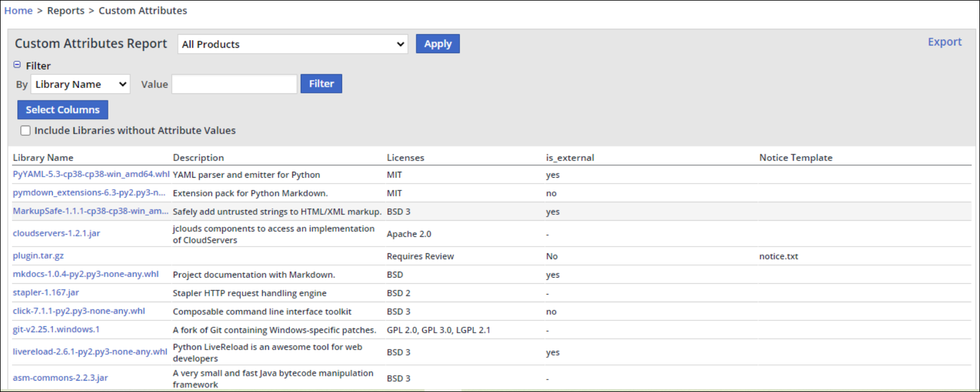Click the Filter button

(x=321, y=84)
